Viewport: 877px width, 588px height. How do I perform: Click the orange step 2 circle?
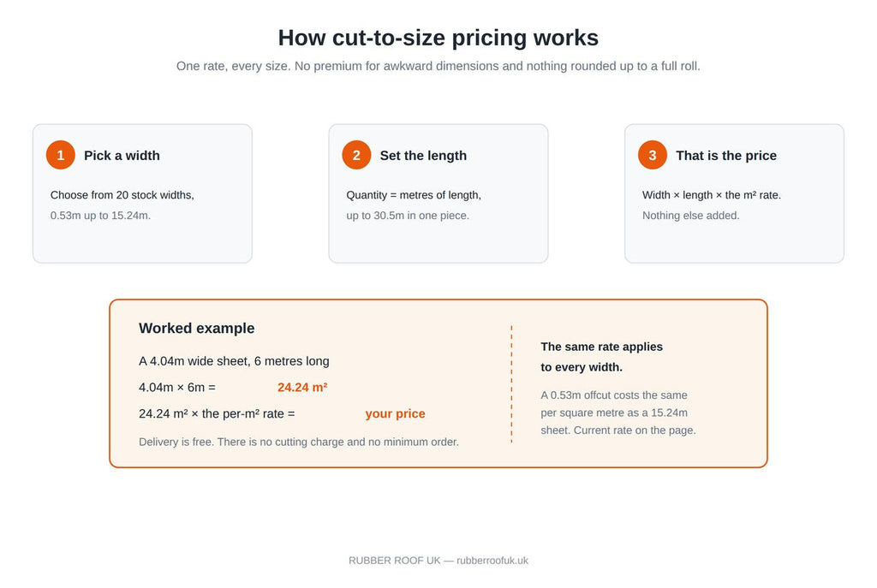pyautogui.click(x=356, y=155)
